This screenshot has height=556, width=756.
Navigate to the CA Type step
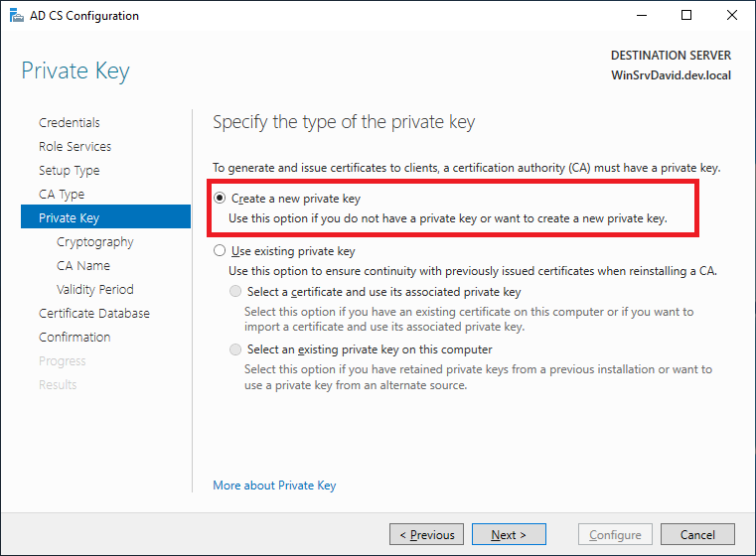(x=62, y=195)
